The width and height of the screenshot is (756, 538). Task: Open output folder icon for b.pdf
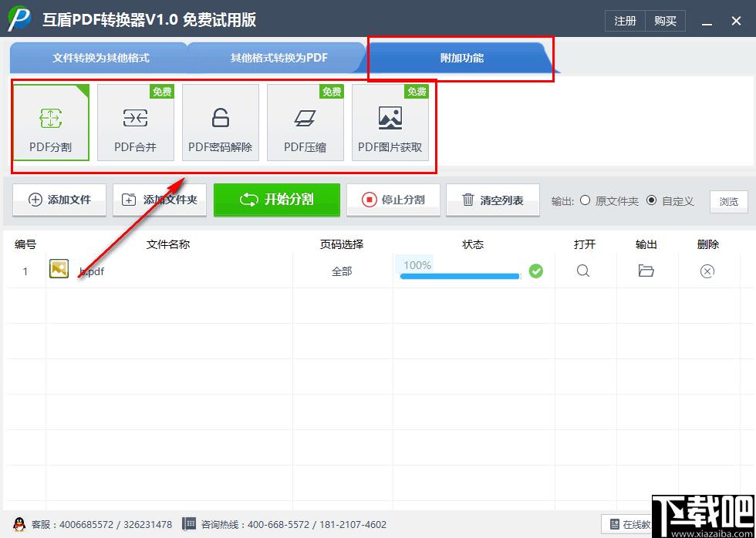pos(646,271)
